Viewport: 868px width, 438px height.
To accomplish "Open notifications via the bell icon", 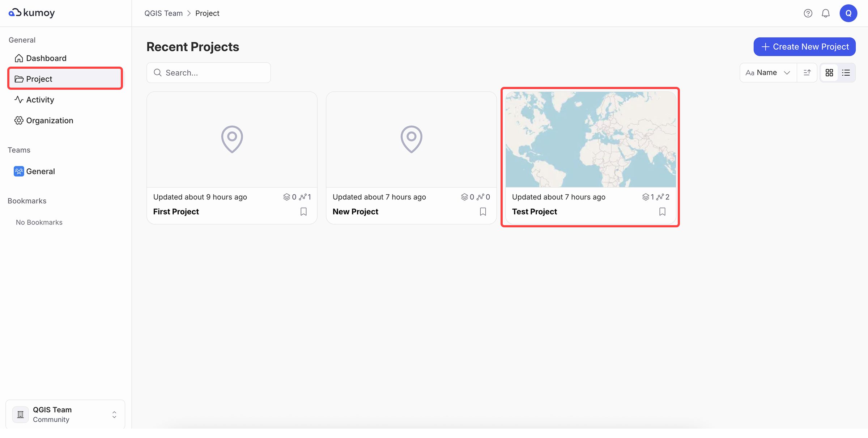I will coord(826,13).
